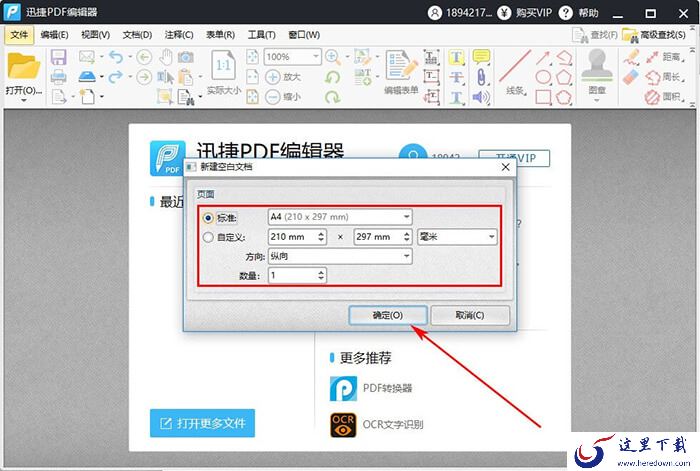This screenshot has width=700, height=471.
Task: Close the 新建空白文档 dialog
Action: point(505,167)
